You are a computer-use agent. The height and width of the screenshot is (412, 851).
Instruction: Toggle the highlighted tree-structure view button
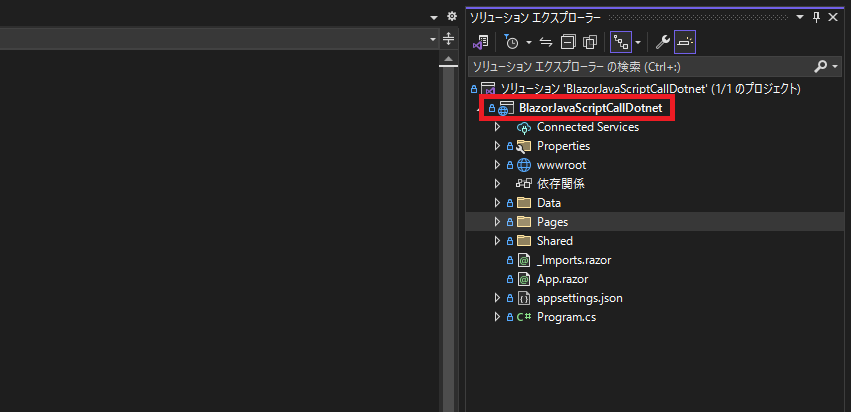point(621,42)
